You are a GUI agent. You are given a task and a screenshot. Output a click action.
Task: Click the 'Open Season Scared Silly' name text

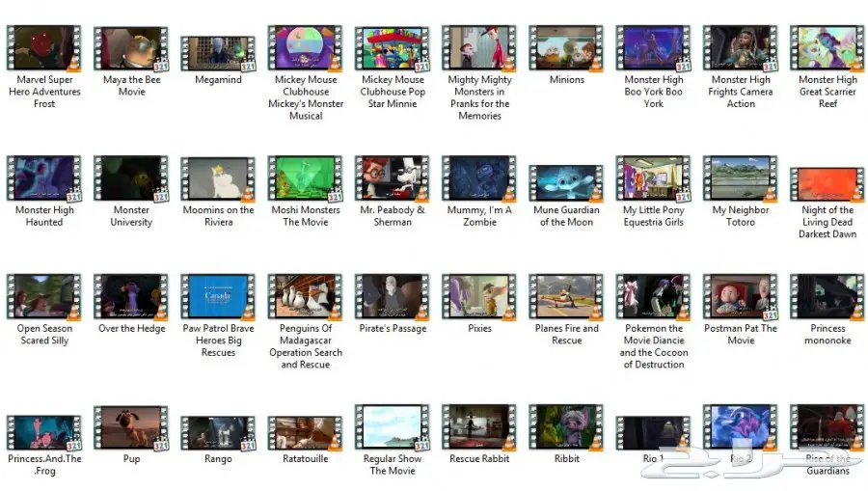(x=43, y=335)
